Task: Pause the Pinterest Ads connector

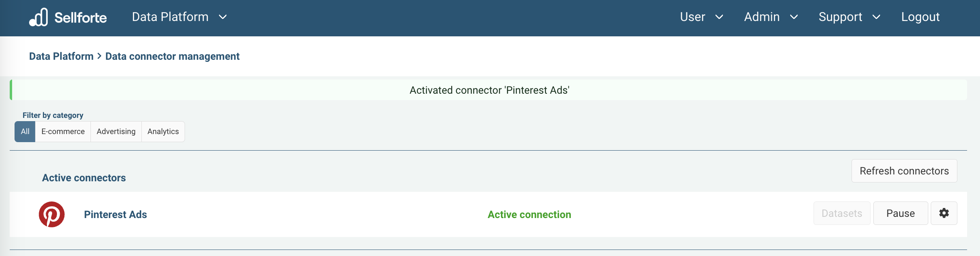Action: [900, 213]
